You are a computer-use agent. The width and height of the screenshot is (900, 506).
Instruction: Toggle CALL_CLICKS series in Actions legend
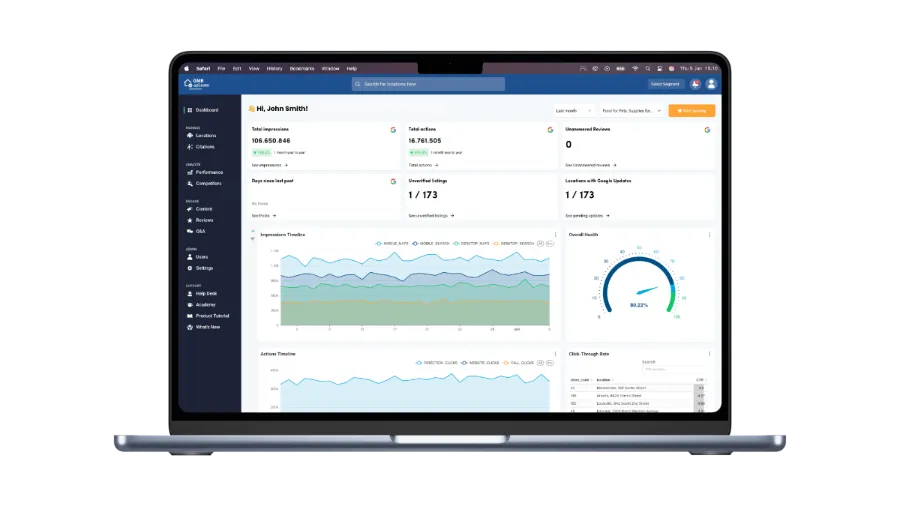518,363
